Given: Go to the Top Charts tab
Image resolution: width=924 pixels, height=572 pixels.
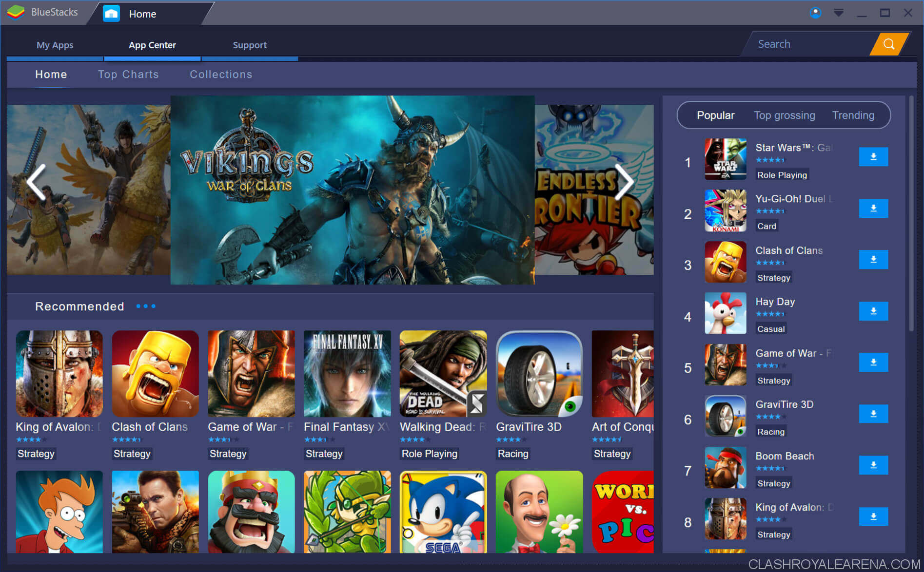Looking at the screenshot, I should 128,75.
